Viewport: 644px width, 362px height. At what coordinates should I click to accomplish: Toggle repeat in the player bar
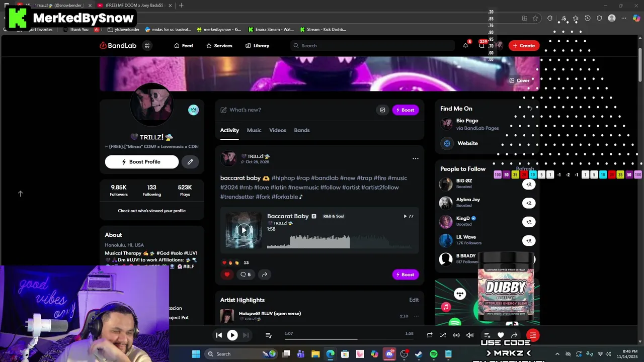click(430, 335)
